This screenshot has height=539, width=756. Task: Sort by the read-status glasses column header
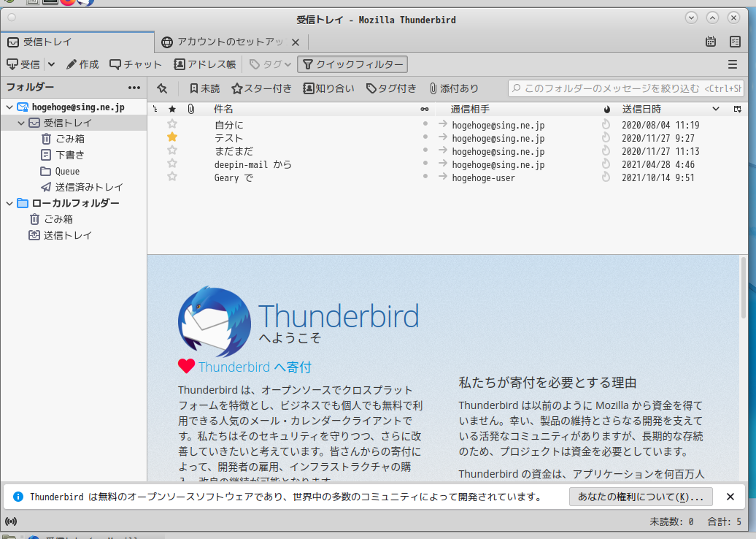tap(425, 110)
